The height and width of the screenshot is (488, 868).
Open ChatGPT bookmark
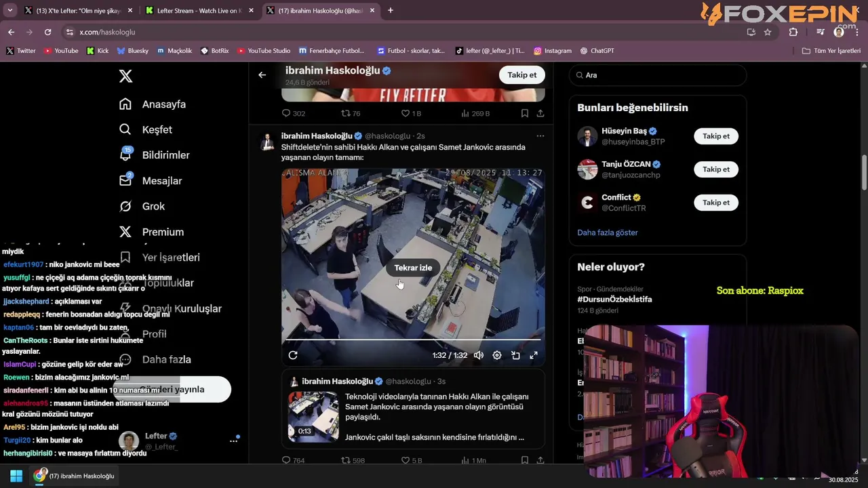pyautogui.click(x=597, y=51)
